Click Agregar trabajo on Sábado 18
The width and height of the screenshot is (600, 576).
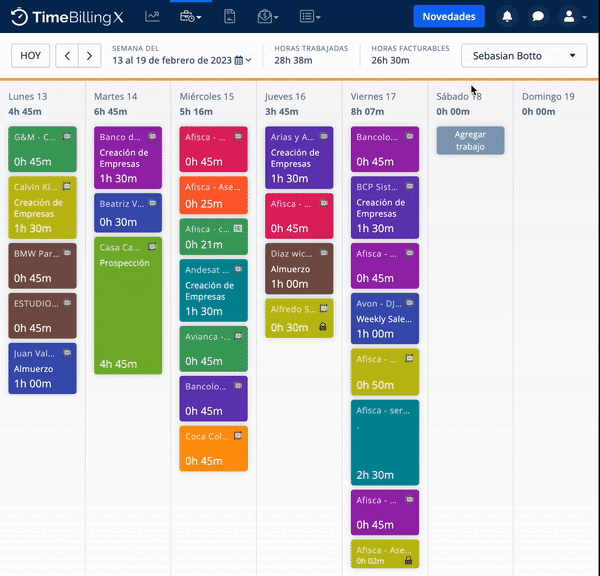click(470, 140)
